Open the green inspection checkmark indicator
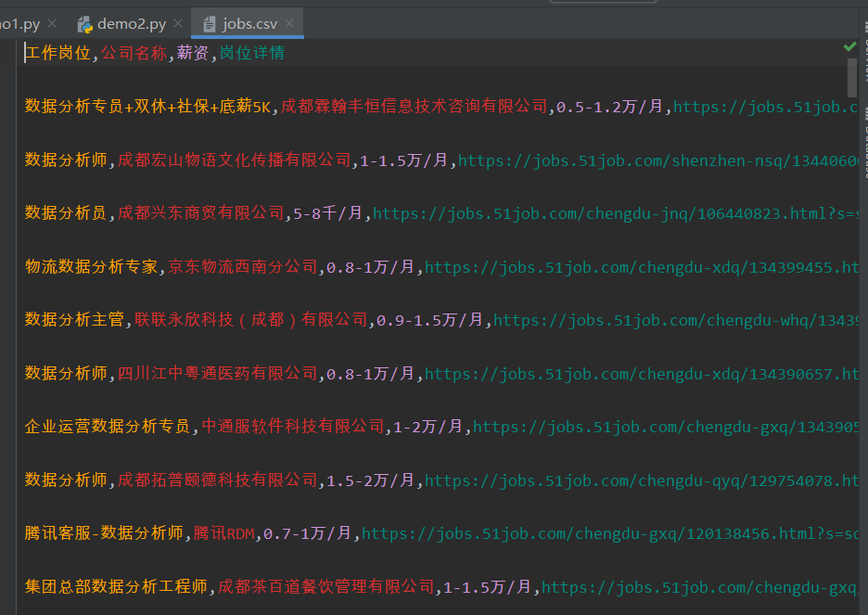 (849, 46)
